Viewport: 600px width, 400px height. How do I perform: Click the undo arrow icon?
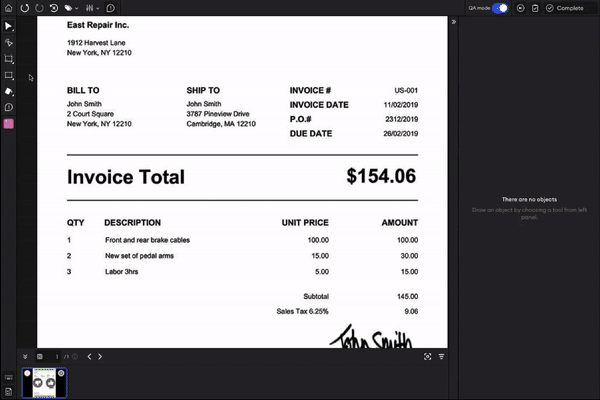pos(25,8)
